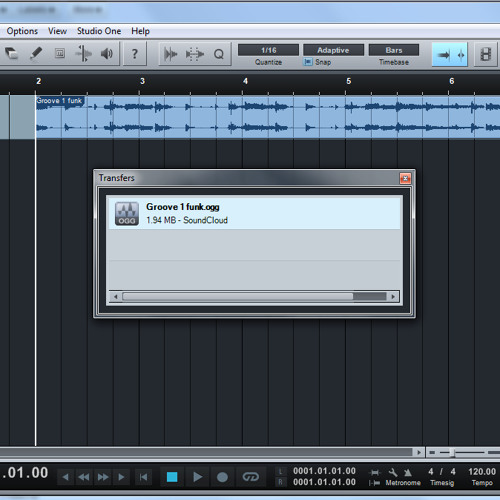
Task: Toggle the metronome click icon
Action: (408, 472)
